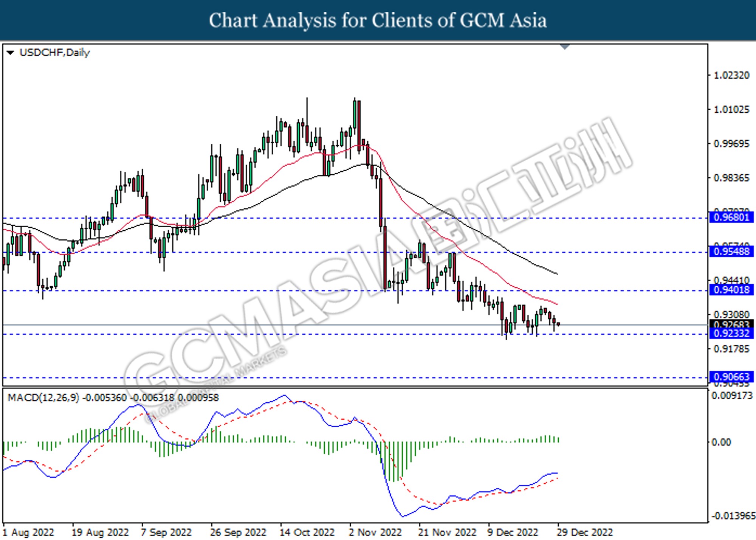Click the 9 Dec 2022 date label
The width and height of the screenshot is (756, 540).
point(513,532)
